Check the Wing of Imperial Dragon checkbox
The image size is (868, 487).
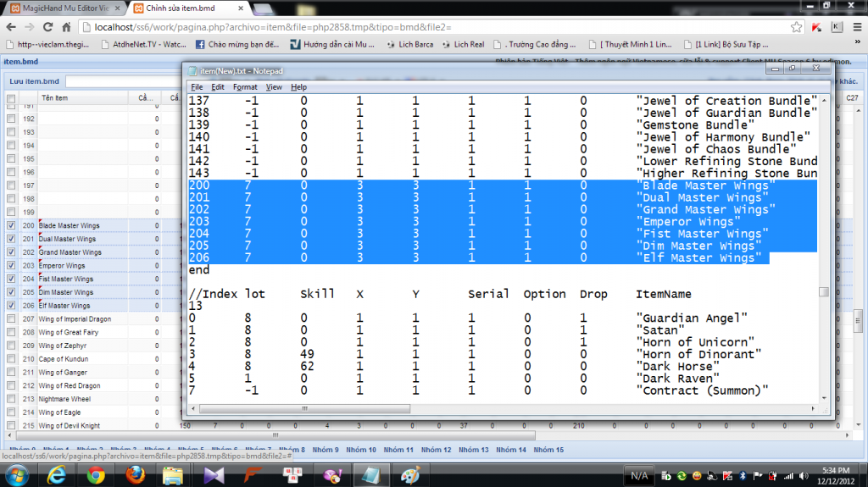11,319
